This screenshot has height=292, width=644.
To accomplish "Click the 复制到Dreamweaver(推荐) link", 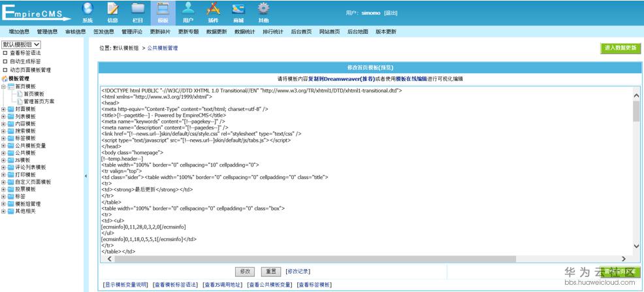I will [x=342, y=79].
